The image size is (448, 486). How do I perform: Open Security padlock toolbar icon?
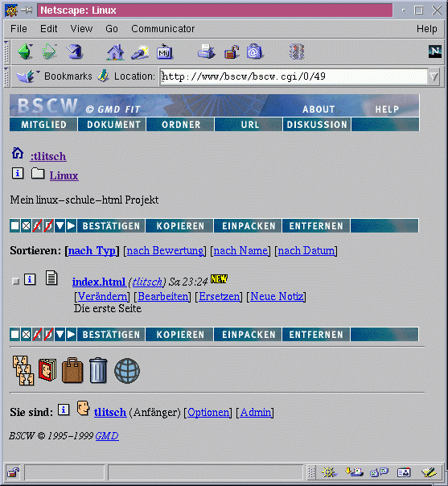[x=232, y=51]
